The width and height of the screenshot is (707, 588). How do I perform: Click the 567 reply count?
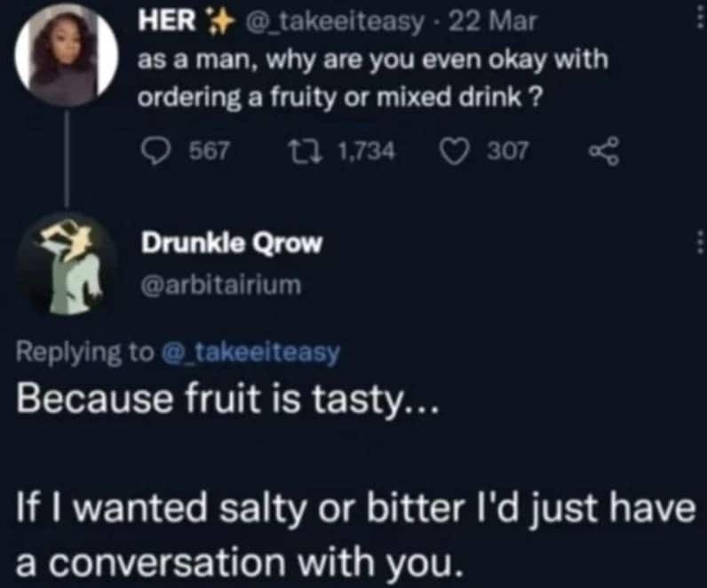pyautogui.click(x=211, y=152)
